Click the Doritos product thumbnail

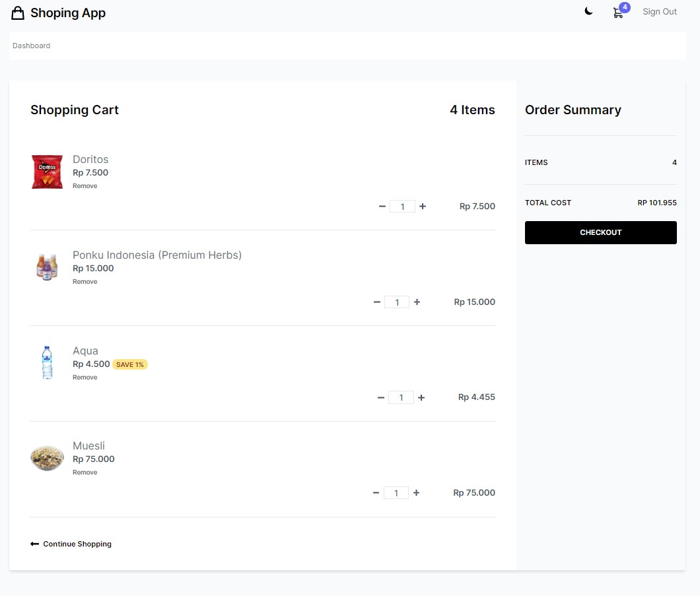pos(48,172)
